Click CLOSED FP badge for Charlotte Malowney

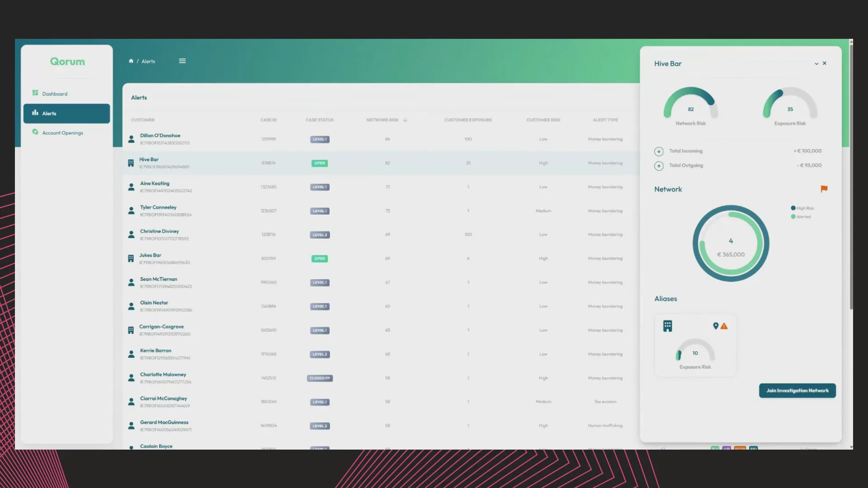[320, 378]
